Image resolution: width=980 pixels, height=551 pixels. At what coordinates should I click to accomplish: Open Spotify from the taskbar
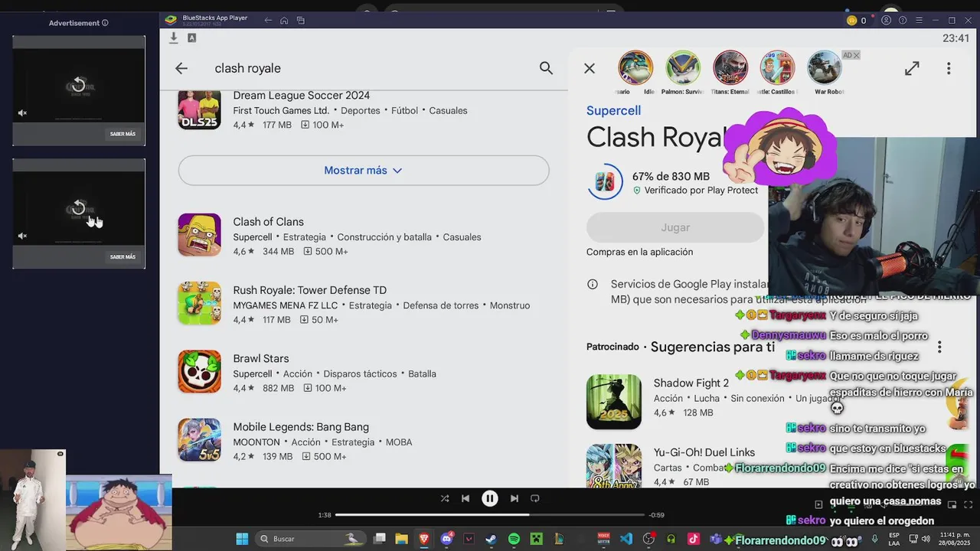[x=514, y=539]
